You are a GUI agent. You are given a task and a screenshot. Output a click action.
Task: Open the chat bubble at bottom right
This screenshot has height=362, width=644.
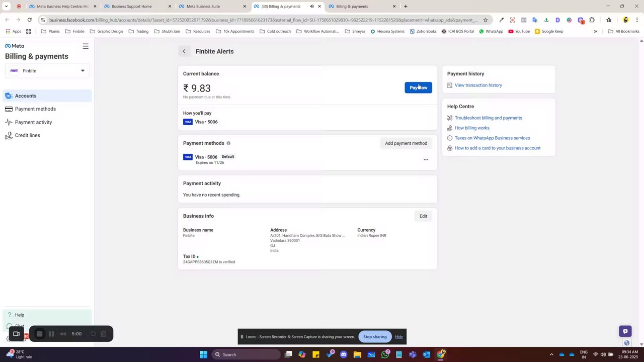625,331
